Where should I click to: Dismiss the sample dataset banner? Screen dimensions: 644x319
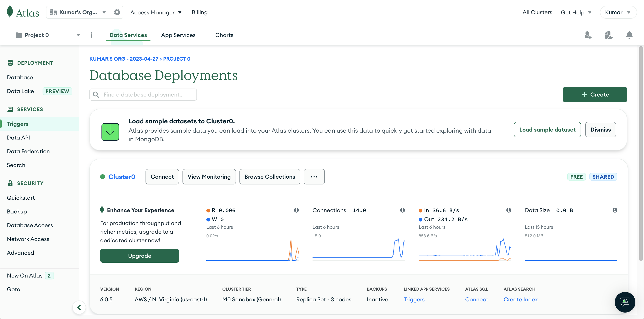(601, 129)
